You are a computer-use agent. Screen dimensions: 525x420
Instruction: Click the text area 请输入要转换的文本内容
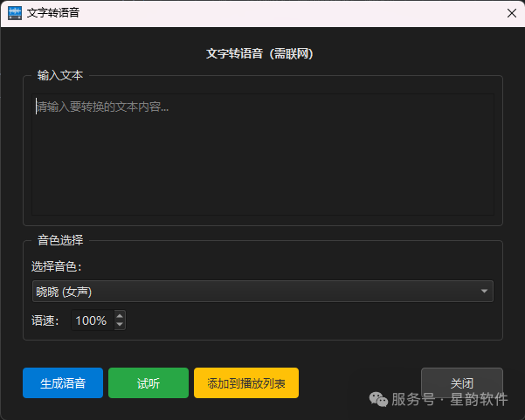262,155
